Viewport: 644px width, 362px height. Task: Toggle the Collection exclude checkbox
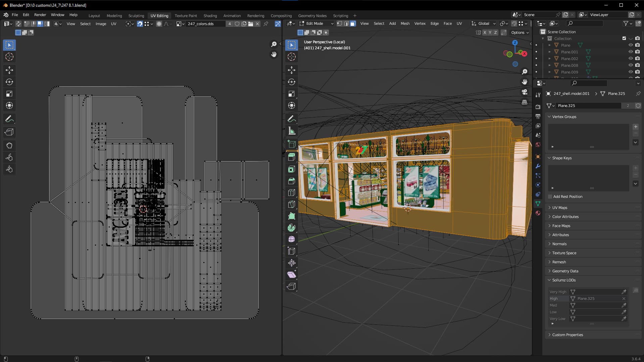[624, 38]
